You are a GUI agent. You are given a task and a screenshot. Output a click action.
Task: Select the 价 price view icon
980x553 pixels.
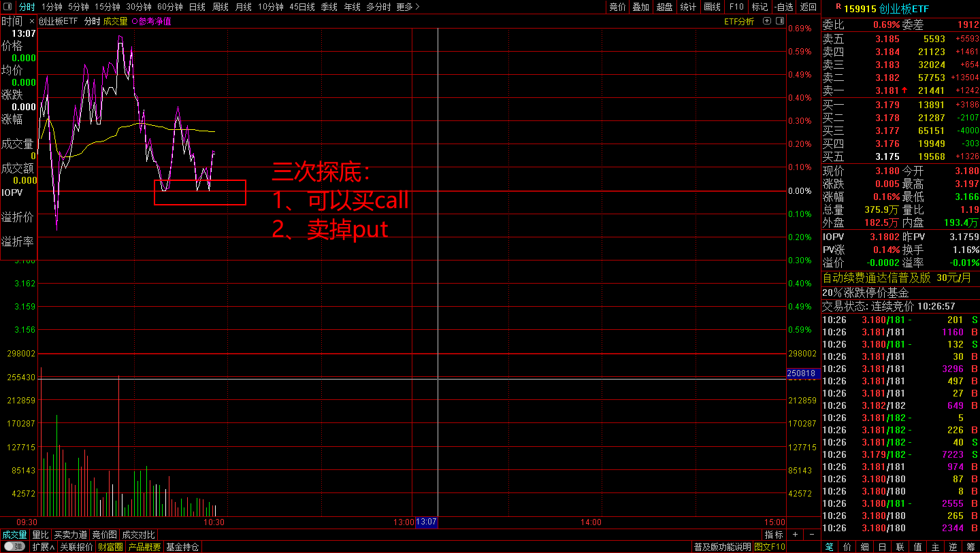(847, 547)
